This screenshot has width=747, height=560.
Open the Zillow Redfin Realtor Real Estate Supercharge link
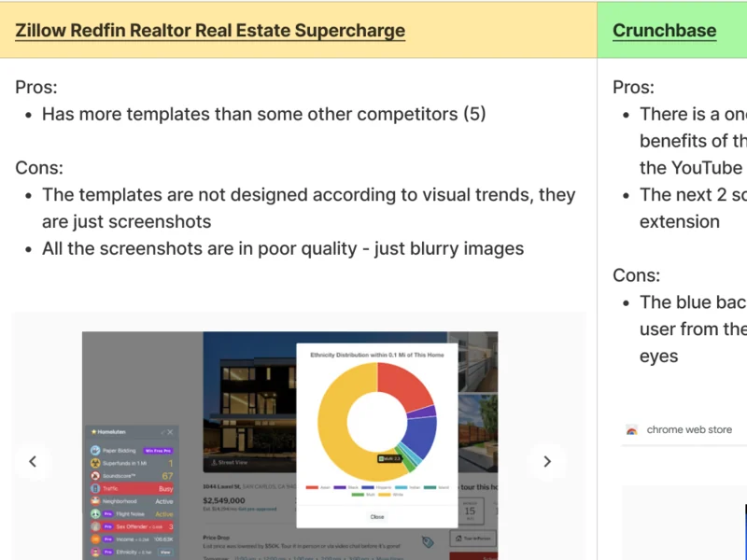tap(210, 31)
